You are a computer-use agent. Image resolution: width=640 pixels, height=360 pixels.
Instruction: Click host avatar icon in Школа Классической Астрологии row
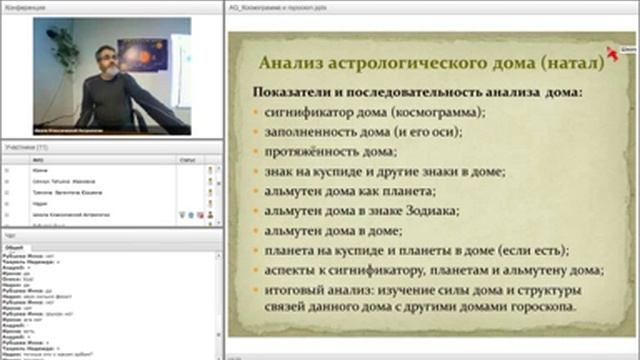211,215
